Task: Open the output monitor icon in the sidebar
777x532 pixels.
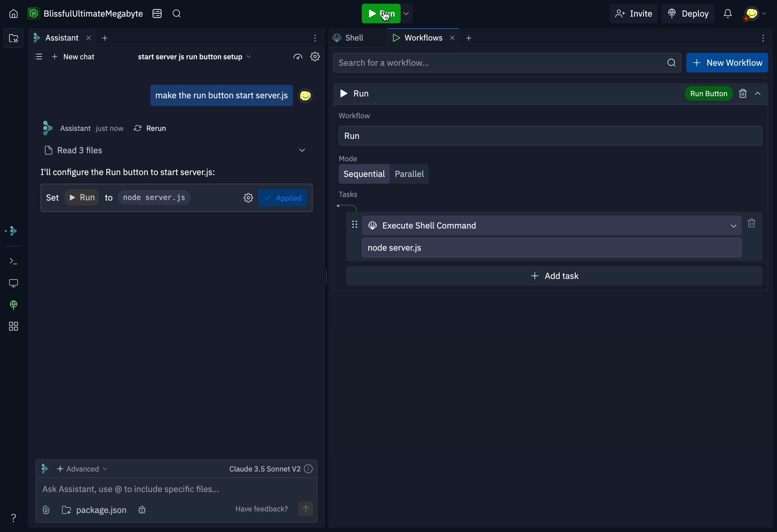Action: point(14,283)
